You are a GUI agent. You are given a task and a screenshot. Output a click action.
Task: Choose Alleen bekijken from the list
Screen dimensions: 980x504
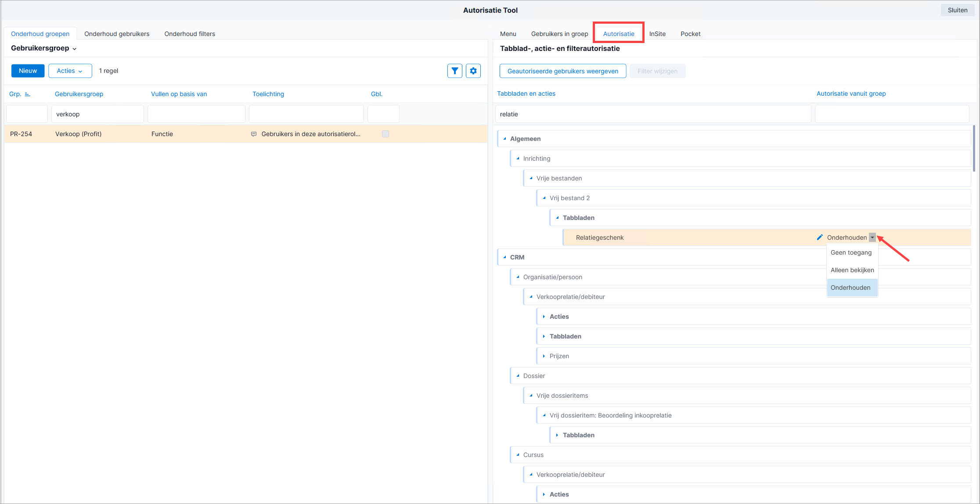(x=852, y=270)
